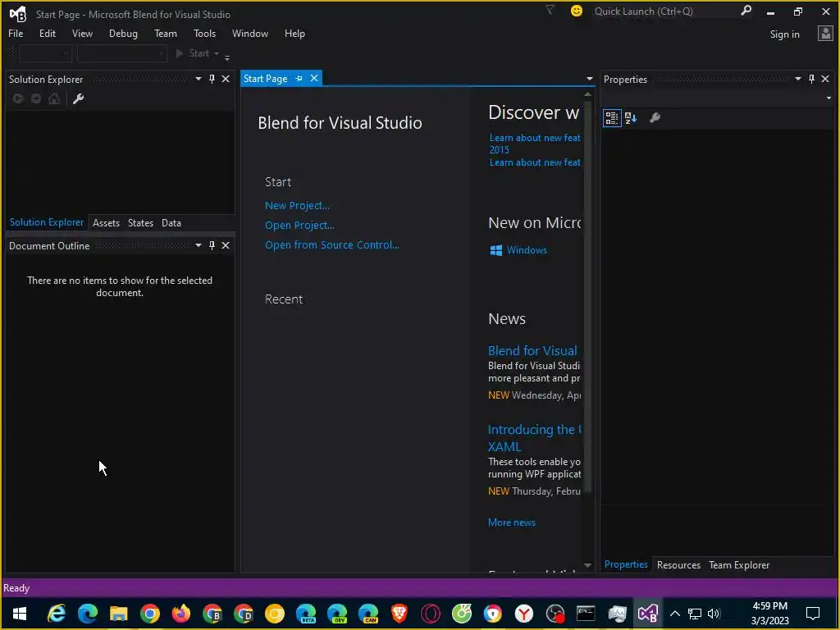Click the Open Project link

299,226
